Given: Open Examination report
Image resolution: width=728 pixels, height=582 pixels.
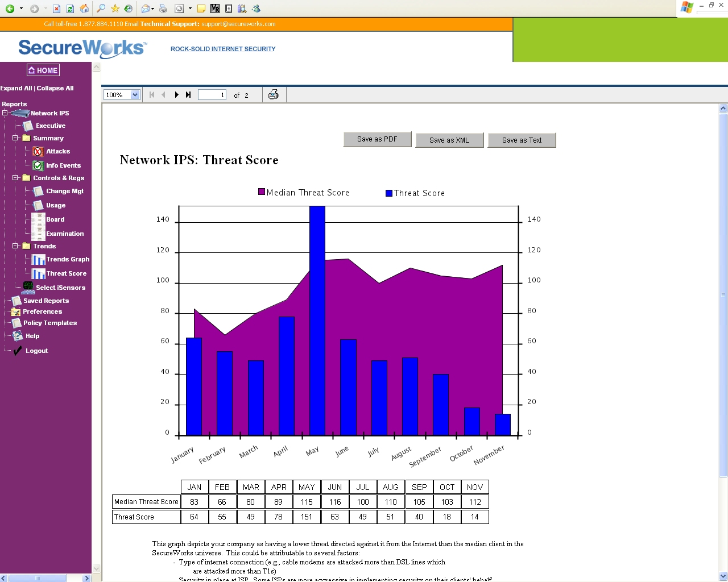Looking at the screenshot, I should (65, 234).
